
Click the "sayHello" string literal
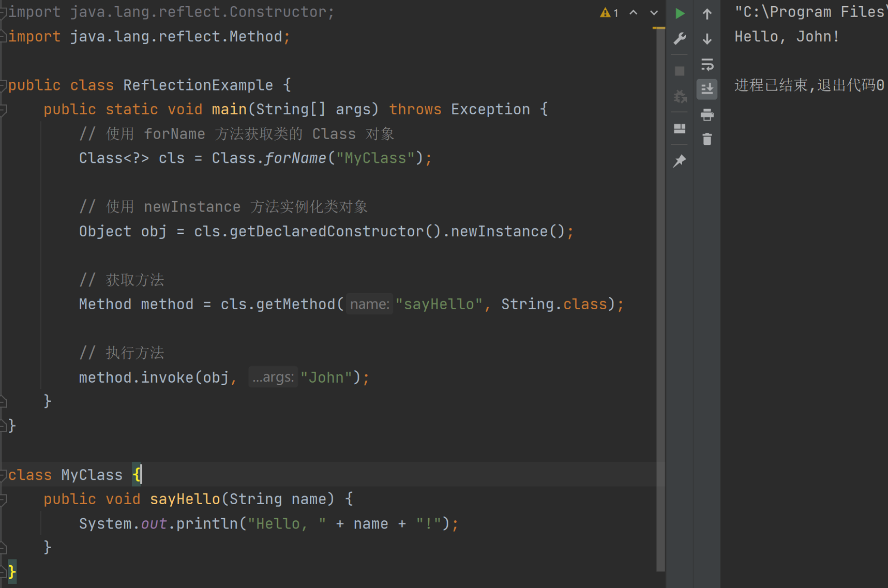439,304
